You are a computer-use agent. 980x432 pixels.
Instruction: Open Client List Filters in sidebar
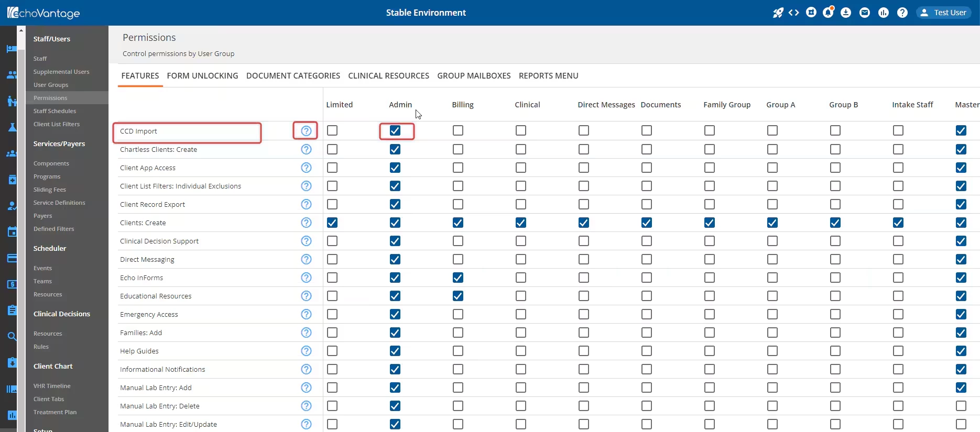pos(57,124)
